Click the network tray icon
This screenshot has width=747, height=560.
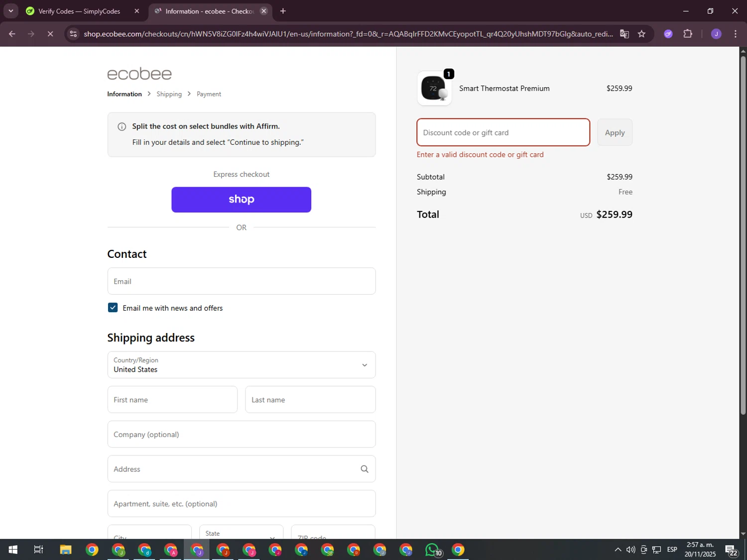coord(656,550)
